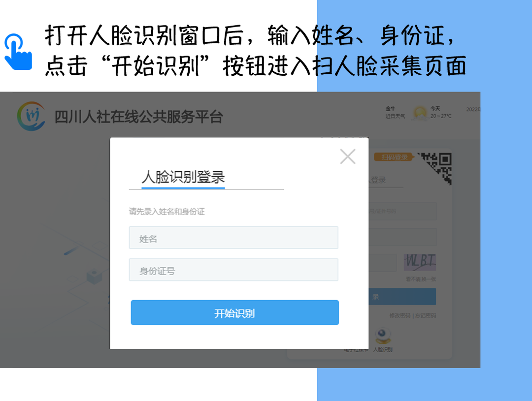Click the 看不清,换一张 link
532x401 pixels.
point(421,279)
